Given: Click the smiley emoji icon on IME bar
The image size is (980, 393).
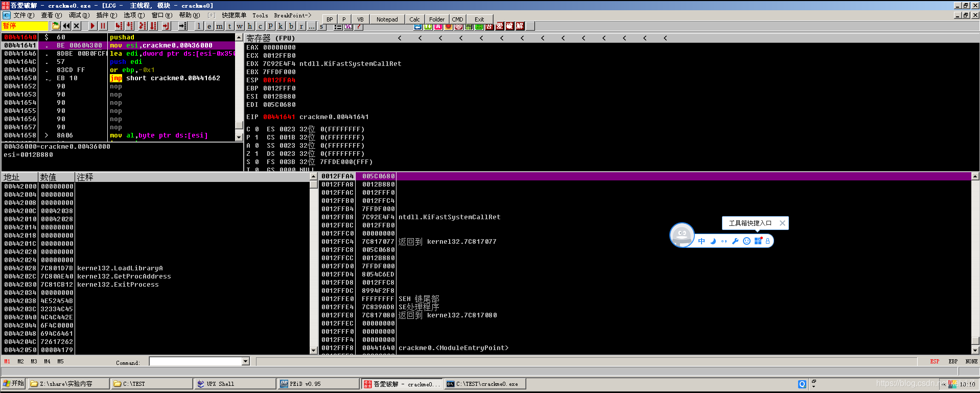Looking at the screenshot, I should pos(746,241).
